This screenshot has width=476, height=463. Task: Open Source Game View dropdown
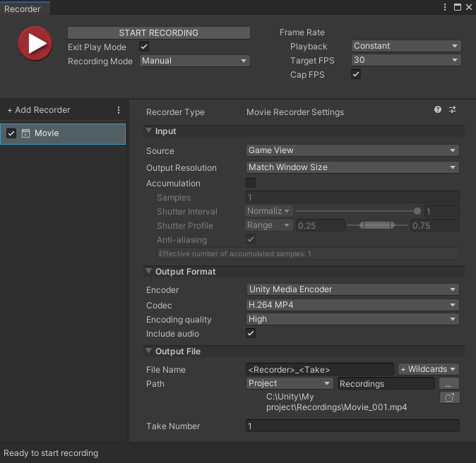(352, 150)
